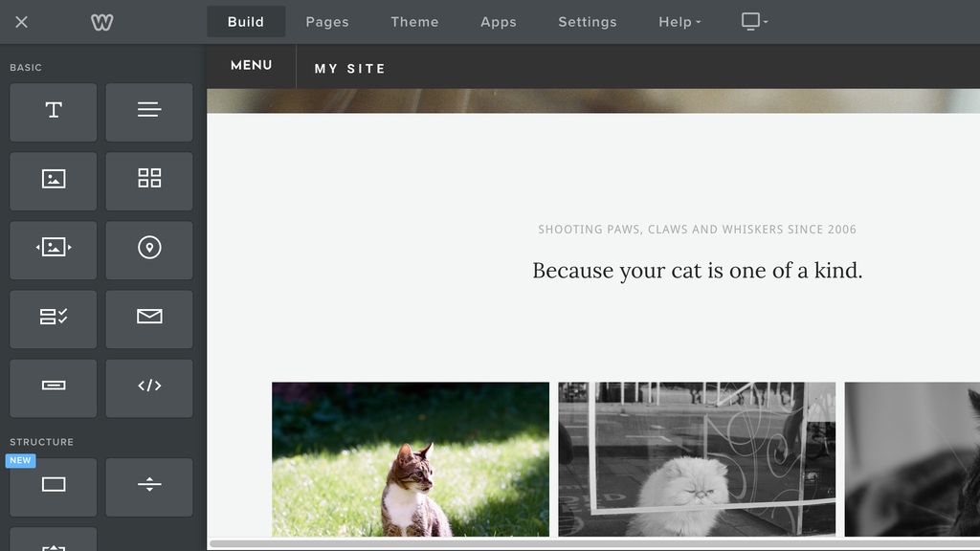Viewport: 980px width, 551px height.
Task: Open the Theme tab
Action: [414, 21]
